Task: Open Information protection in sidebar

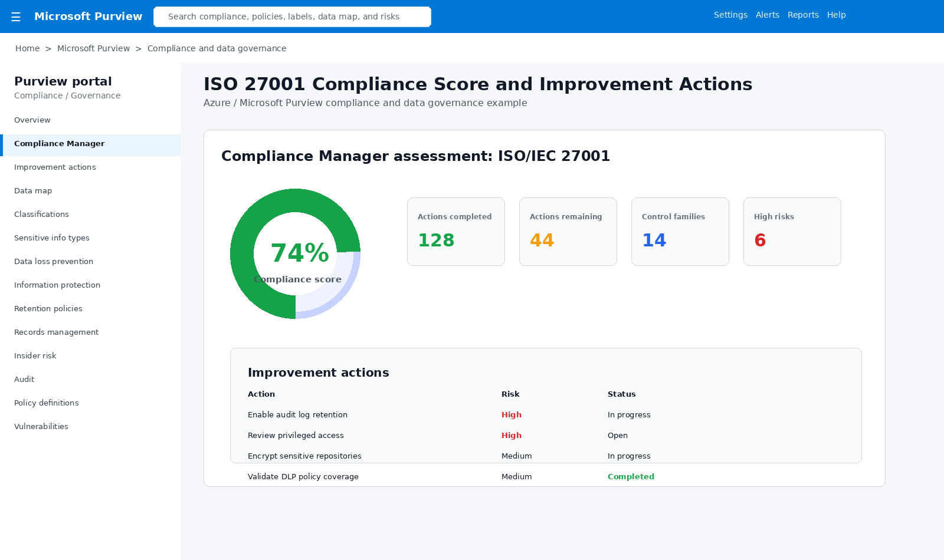Action: pyautogui.click(x=90, y=285)
